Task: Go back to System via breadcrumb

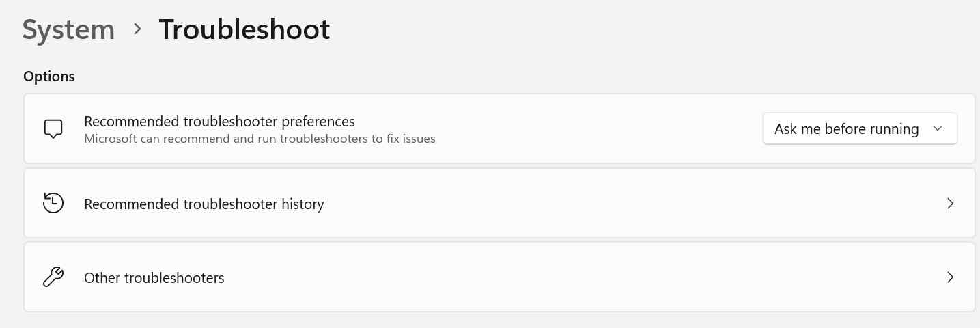Action: [68, 30]
